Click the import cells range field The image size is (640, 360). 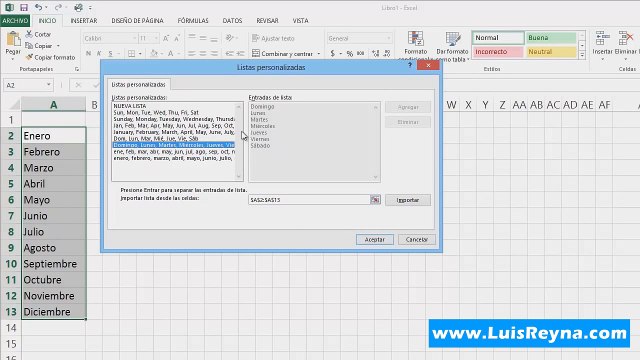tap(309, 200)
